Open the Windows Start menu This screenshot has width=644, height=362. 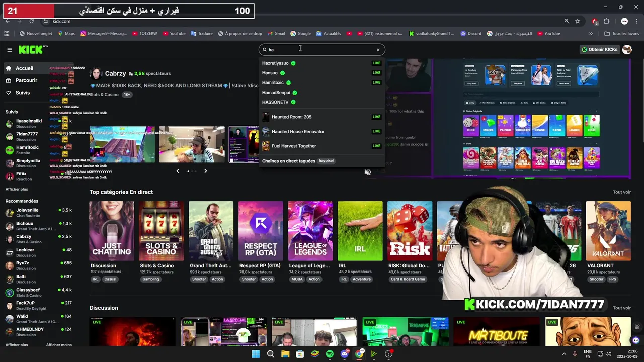click(x=256, y=354)
